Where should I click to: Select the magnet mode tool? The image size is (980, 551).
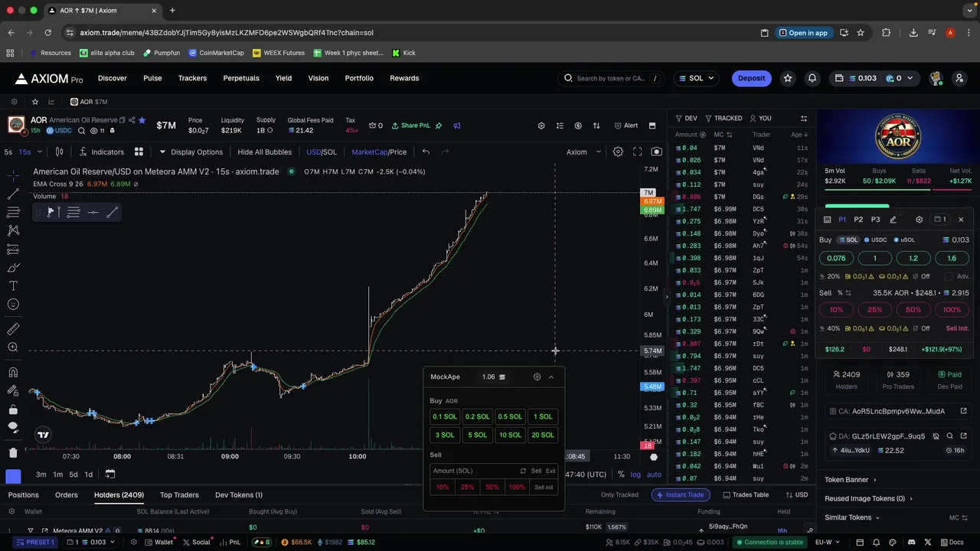pos(13,373)
